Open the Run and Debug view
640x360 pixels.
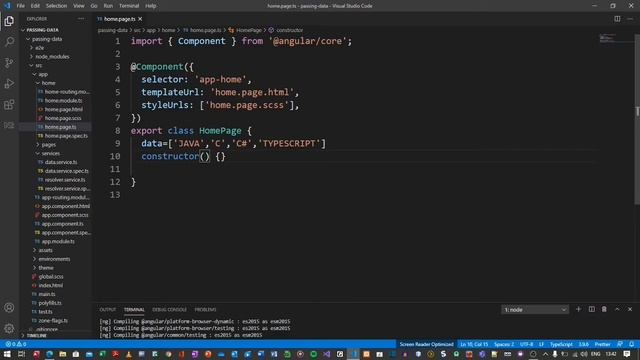click(9, 84)
